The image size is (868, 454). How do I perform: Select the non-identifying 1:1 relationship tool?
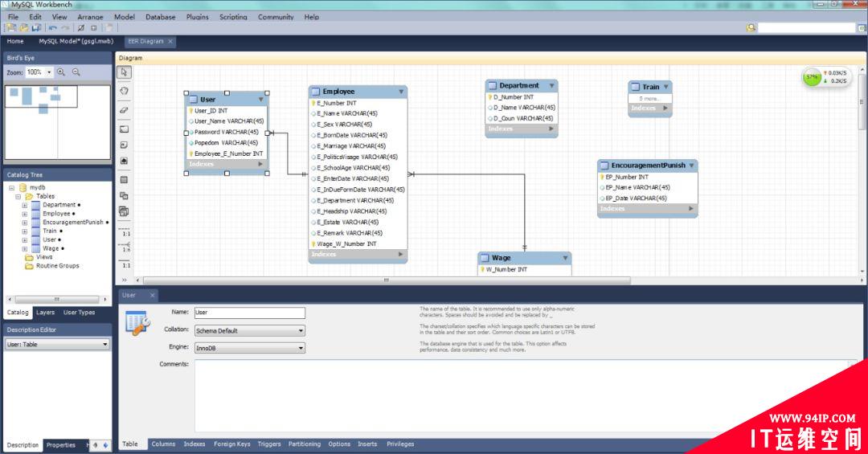(125, 232)
